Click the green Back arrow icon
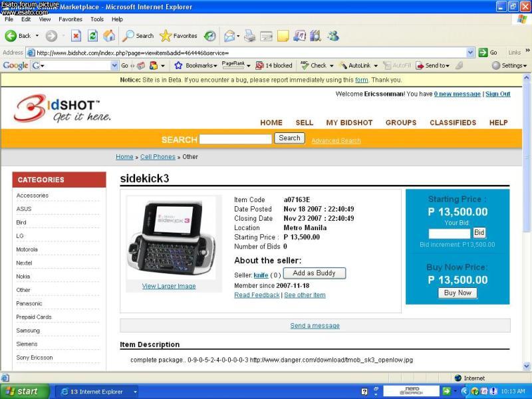Screen dimensions: 532x399 pos(11,36)
